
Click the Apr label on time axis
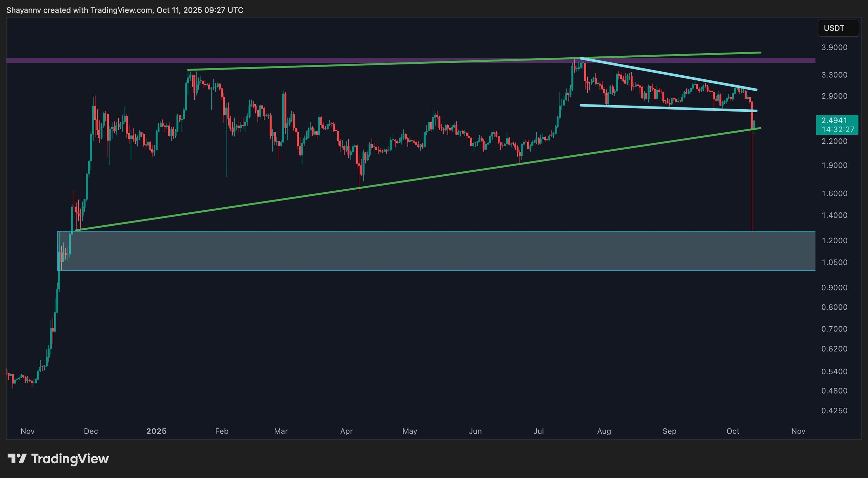[x=346, y=431]
